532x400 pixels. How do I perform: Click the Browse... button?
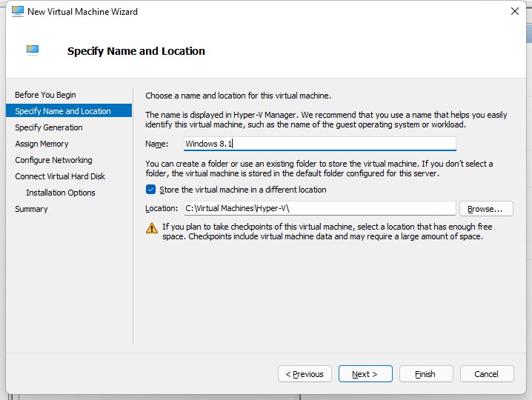(486, 209)
